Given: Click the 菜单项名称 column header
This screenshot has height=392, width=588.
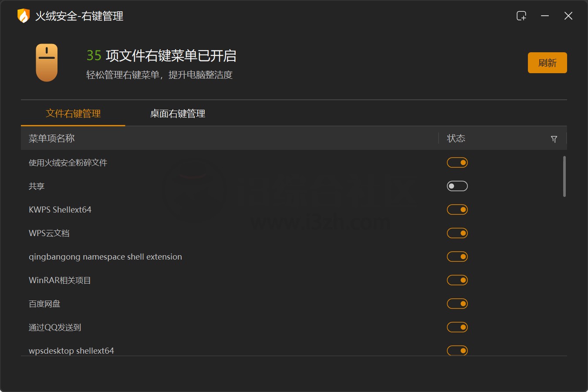Looking at the screenshot, I should click(52, 139).
